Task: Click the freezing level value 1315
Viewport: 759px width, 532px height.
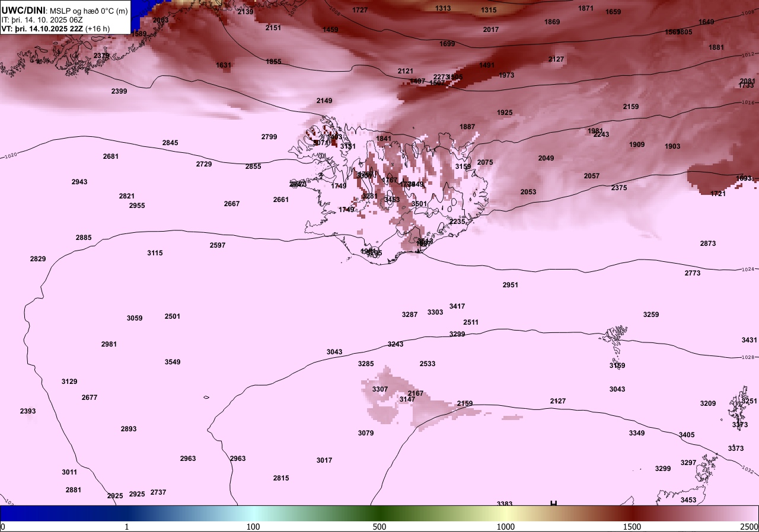Action: pos(489,10)
